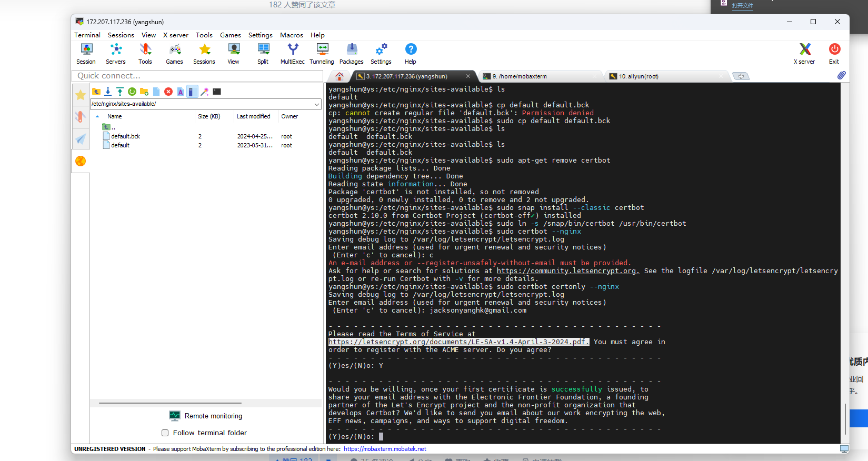Close the 172.207.117.236 (yangshun) tab
The image size is (868, 461).
pos(468,76)
